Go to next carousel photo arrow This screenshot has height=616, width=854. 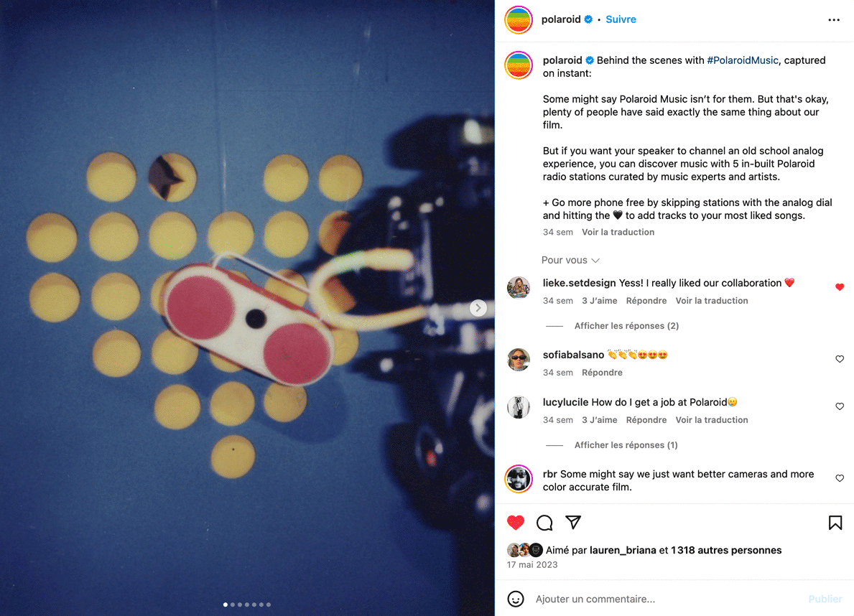pyautogui.click(x=478, y=308)
